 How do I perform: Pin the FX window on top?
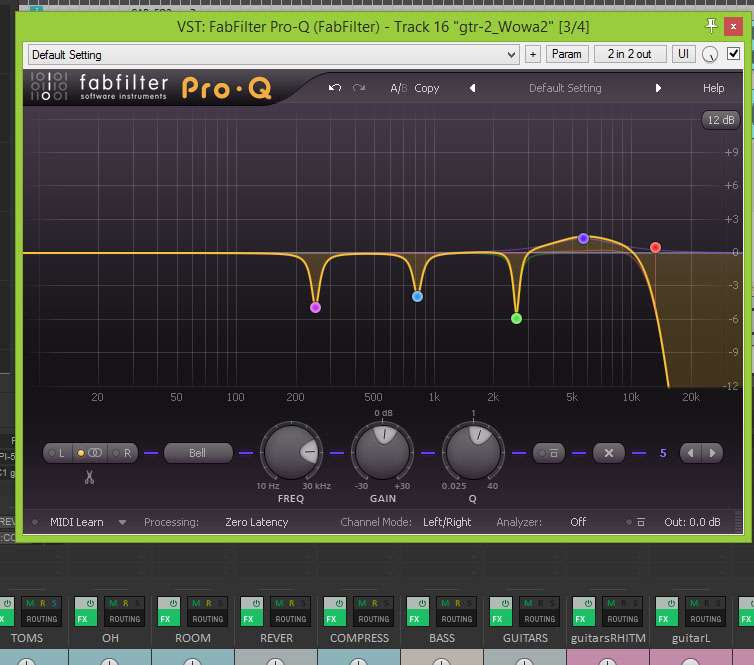point(711,26)
